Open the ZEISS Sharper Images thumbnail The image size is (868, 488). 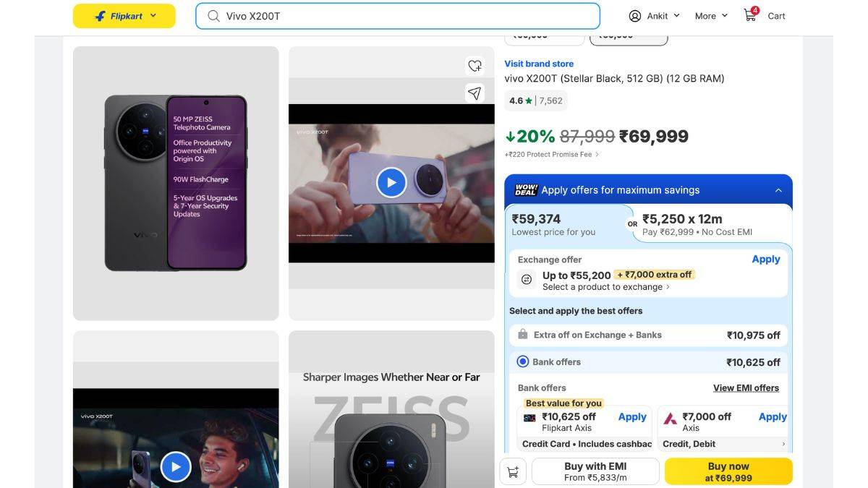[391, 409]
